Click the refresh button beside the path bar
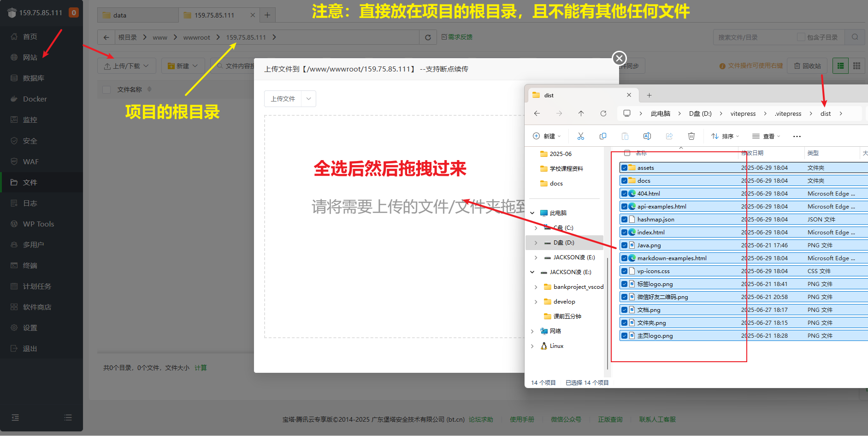This screenshot has height=436, width=868. (x=428, y=37)
